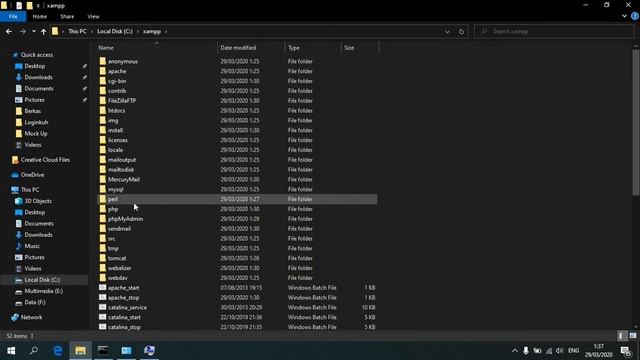Refresh the xampp folder view
640x360 pixels.
pyautogui.click(x=461, y=31)
